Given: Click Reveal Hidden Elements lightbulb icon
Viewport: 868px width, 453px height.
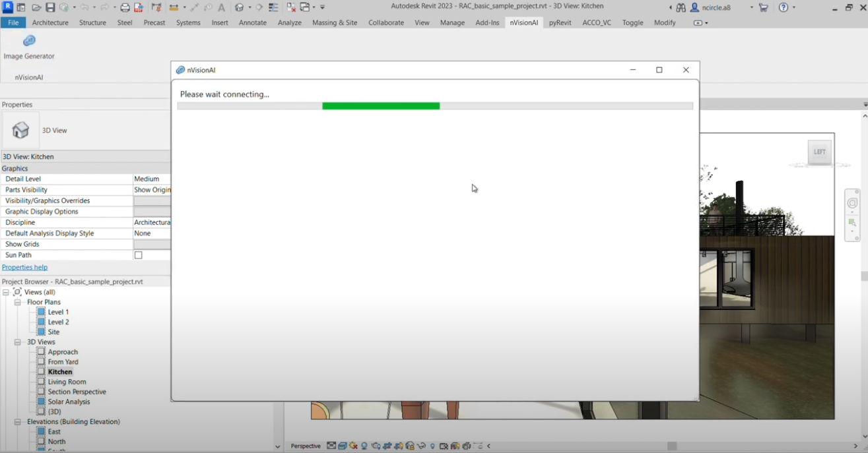Looking at the screenshot, I should point(432,446).
